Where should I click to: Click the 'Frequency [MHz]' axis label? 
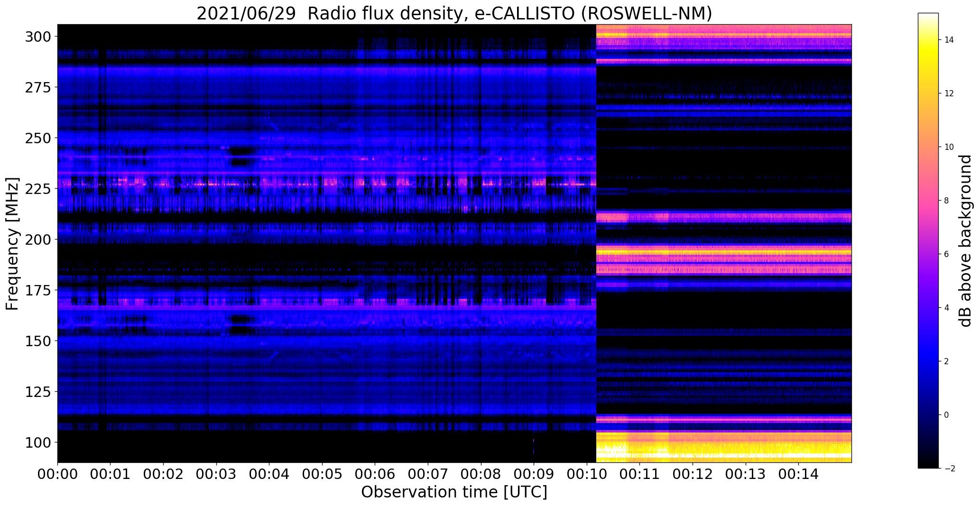point(12,244)
